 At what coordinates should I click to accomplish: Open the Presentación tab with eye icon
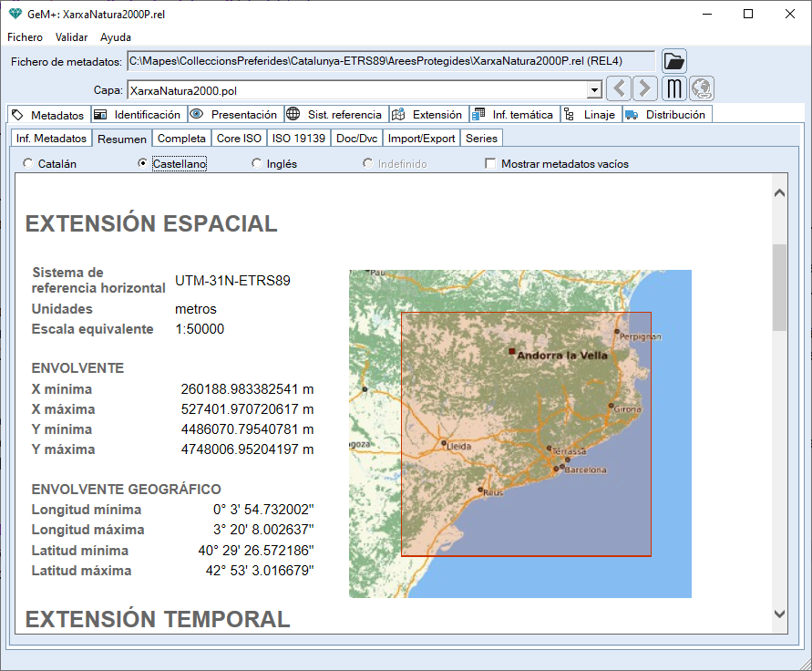[x=235, y=115]
